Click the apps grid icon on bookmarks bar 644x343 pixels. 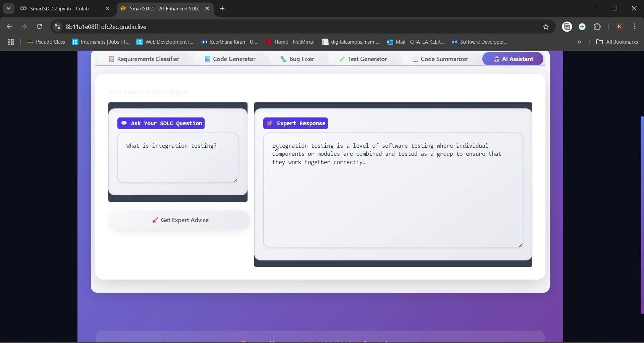[x=11, y=42]
